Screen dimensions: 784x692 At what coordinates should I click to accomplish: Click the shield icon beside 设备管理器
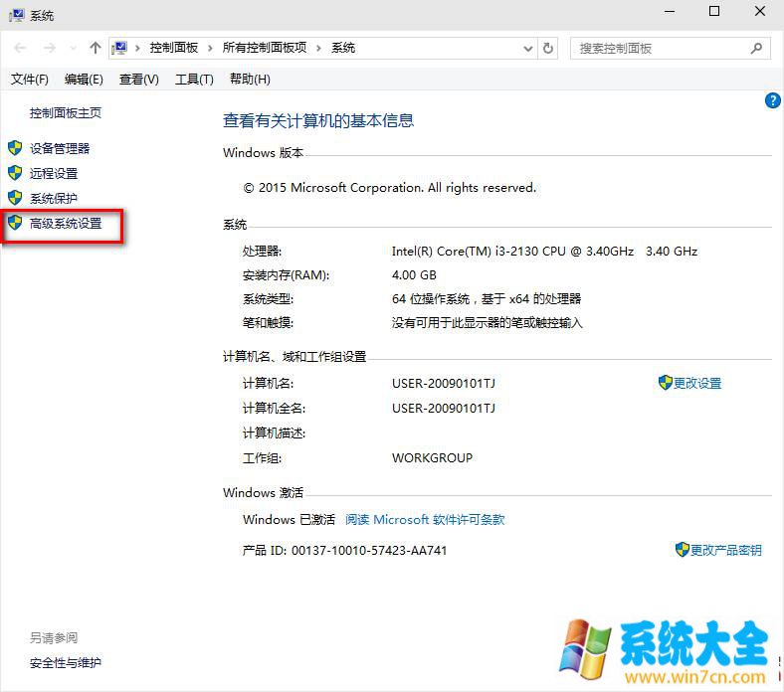pos(15,148)
